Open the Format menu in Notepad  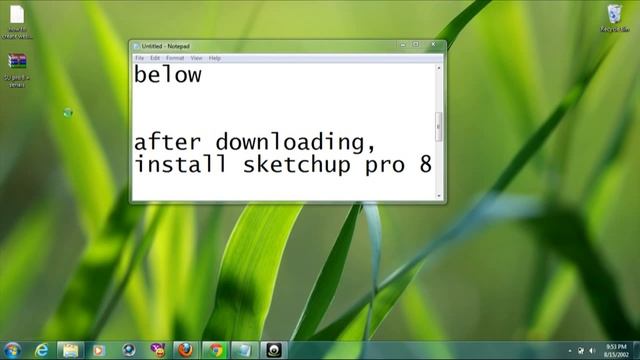175,58
